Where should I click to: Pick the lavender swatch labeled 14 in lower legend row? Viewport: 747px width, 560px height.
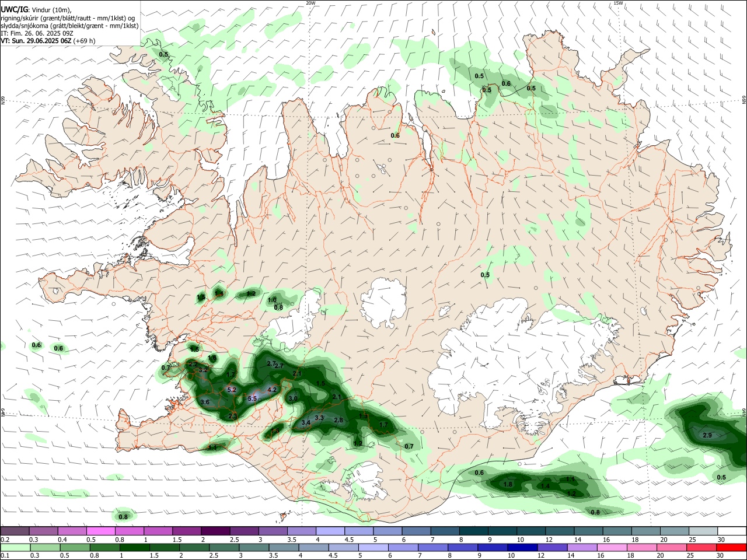pos(582,547)
